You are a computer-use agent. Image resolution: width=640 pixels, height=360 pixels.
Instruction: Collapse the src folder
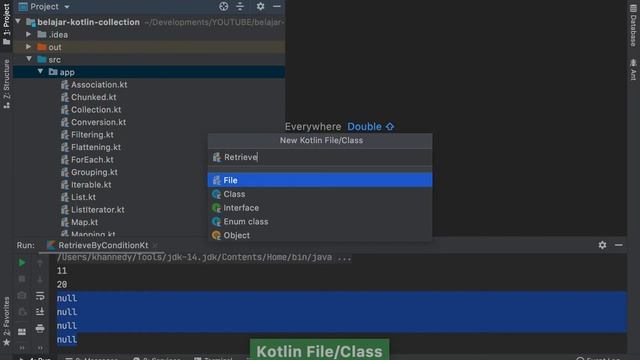click(29, 59)
